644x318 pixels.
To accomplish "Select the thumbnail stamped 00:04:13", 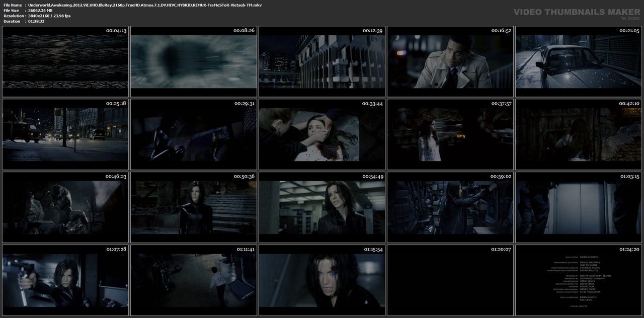I will (65, 61).
